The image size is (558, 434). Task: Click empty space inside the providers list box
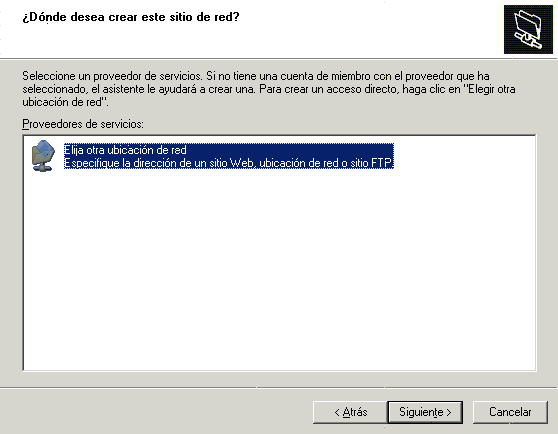pyautogui.click(x=279, y=270)
